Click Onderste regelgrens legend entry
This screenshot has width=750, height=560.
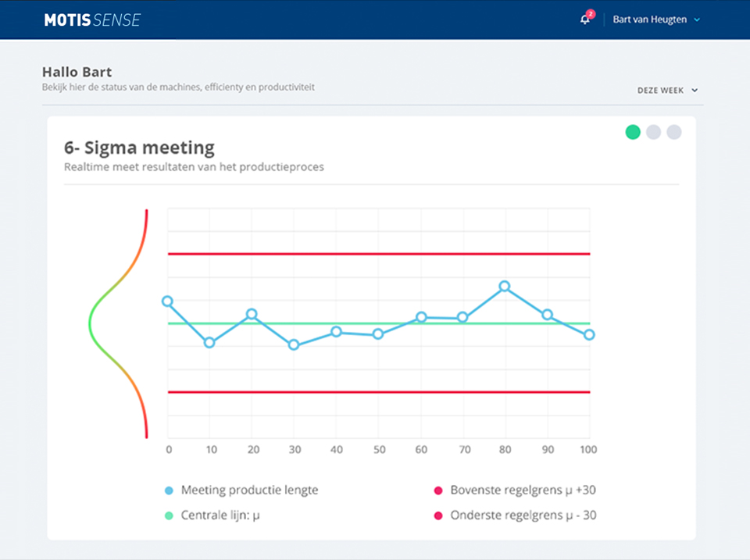pyautogui.click(x=523, y=515)
